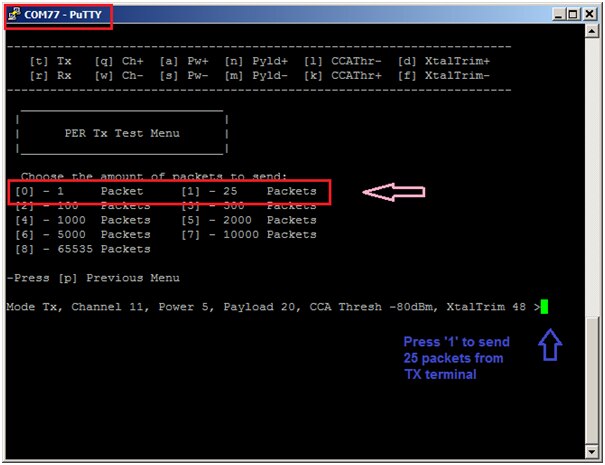The height and width of the screenshot is (465, 605).
Task: Click the '[l] CCAThr-' shortcut text
Action: coord(343,61)
